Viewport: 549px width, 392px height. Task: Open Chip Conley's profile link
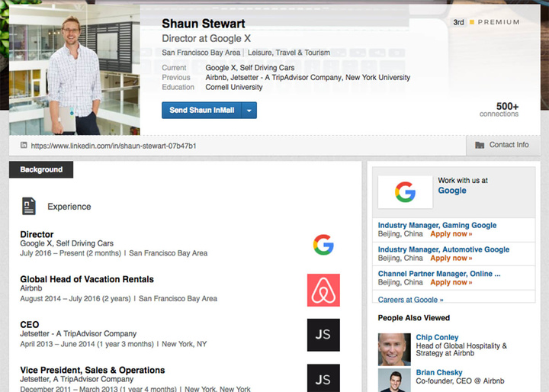pyautogui.click(x=437, y=337)
